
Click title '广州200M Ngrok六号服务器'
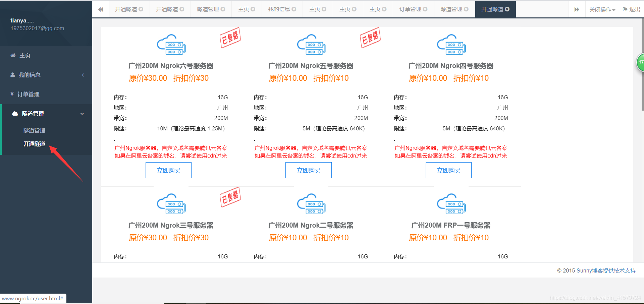(x=171, y=66)
